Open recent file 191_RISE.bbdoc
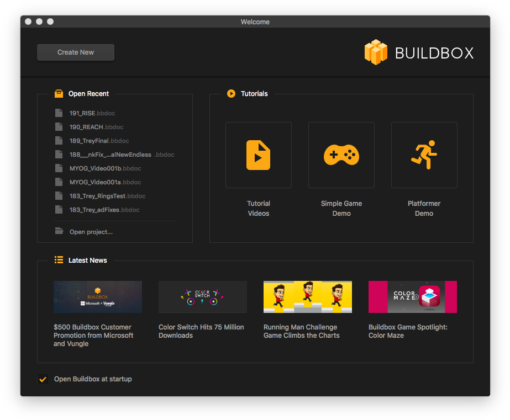This screenshot has height=420, width=510. [x=92, y=113]
